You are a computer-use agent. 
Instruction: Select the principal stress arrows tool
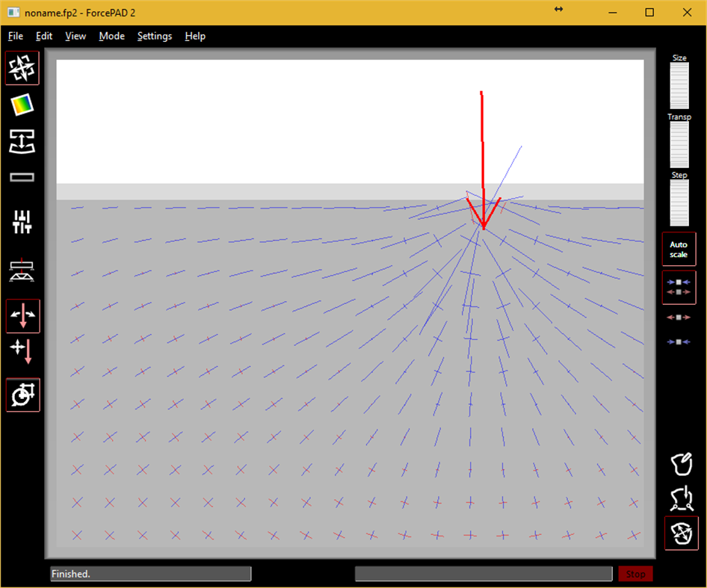(22, 67)
